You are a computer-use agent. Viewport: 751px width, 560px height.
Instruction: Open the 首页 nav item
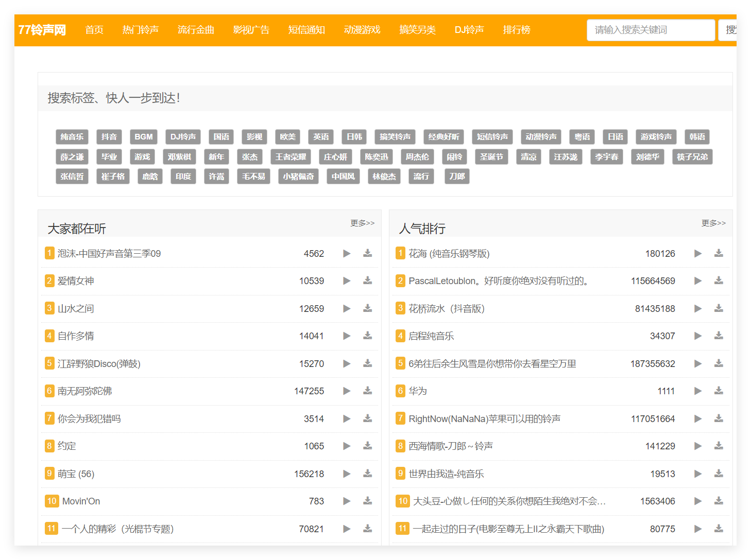(94, 30)
